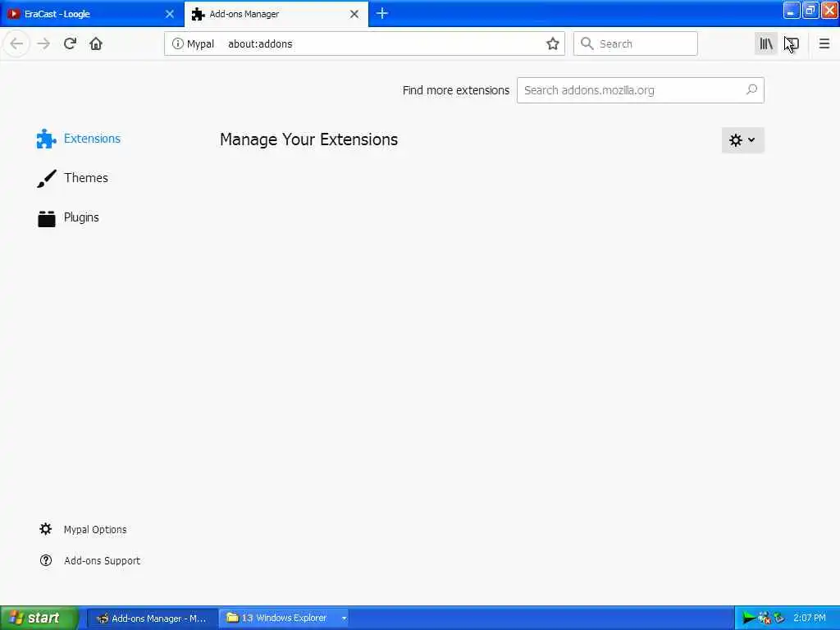The height and width of the screenshot is (630, 840).
Task: Open a new tab with plus button
Action: (382, 14)
